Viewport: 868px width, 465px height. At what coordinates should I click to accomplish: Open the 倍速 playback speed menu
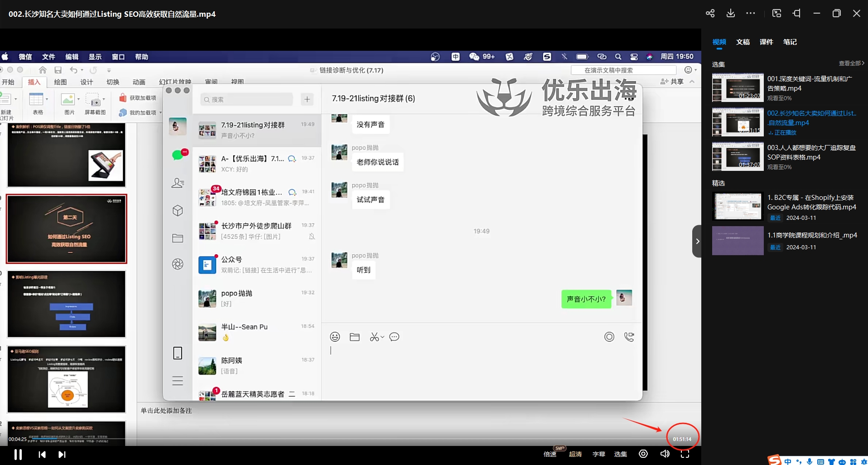coord(550,454)
